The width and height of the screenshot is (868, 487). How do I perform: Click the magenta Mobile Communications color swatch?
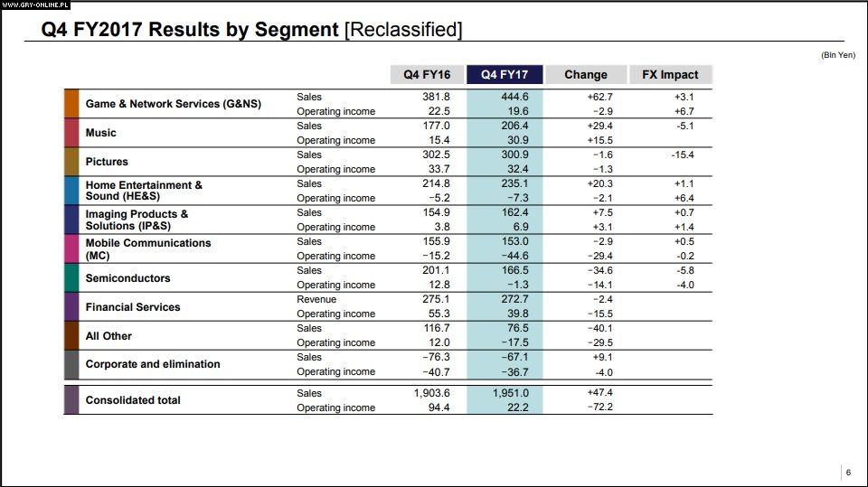pos(71,248)
